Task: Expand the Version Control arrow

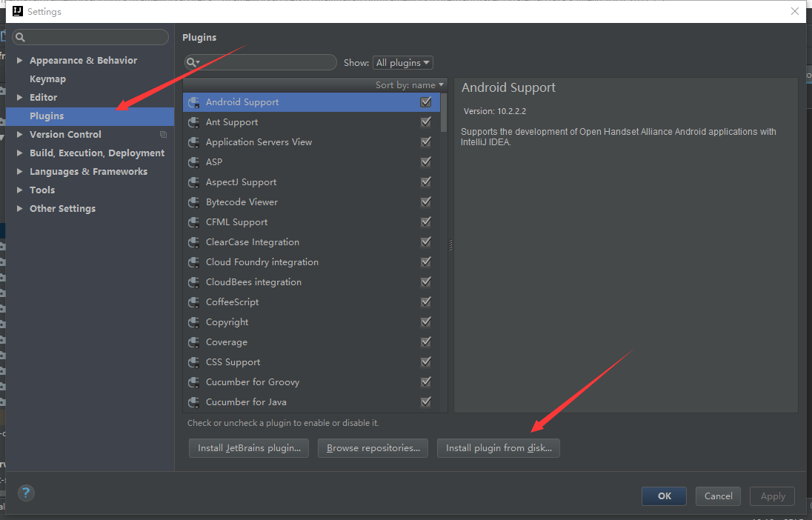Action: click(20, 135)
